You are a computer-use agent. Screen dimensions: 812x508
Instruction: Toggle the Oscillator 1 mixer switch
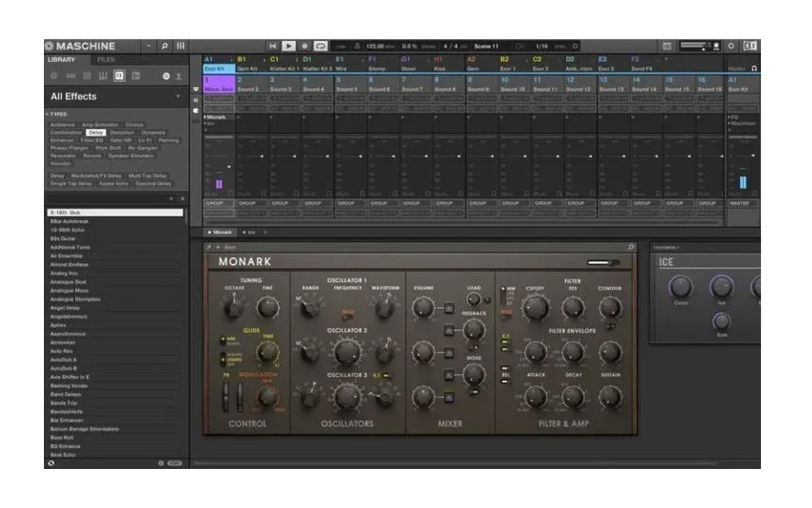pos(449,309)
